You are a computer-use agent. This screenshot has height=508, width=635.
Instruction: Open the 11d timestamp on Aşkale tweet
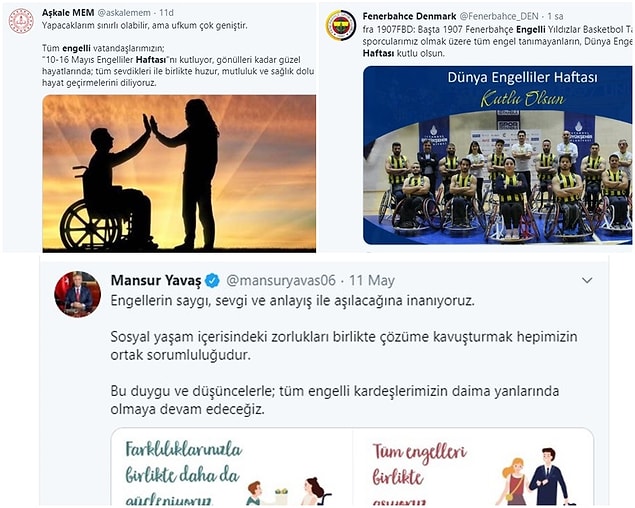click(166, 13)
